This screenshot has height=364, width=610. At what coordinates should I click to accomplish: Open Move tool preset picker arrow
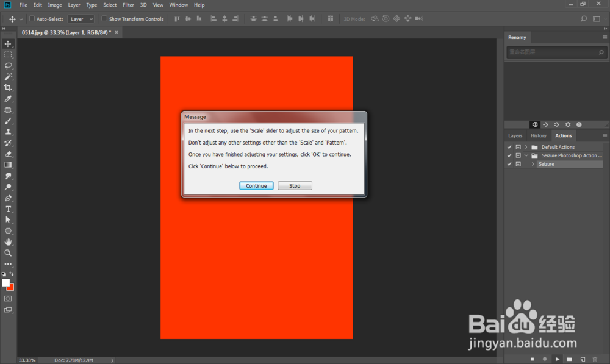[x=21, y=19]
